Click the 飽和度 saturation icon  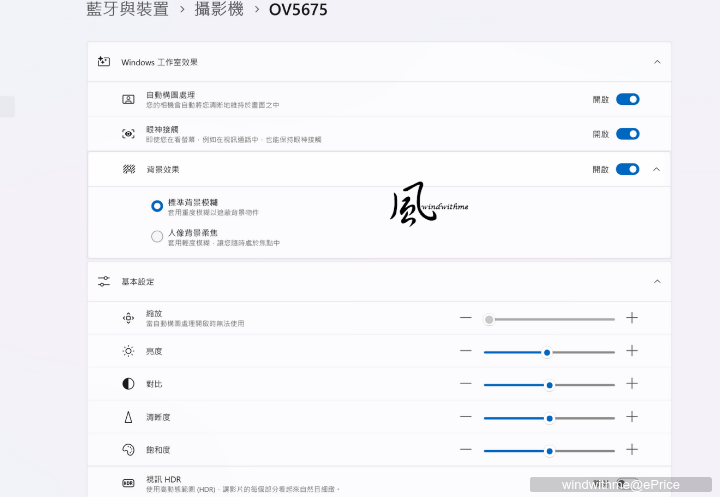128,450
